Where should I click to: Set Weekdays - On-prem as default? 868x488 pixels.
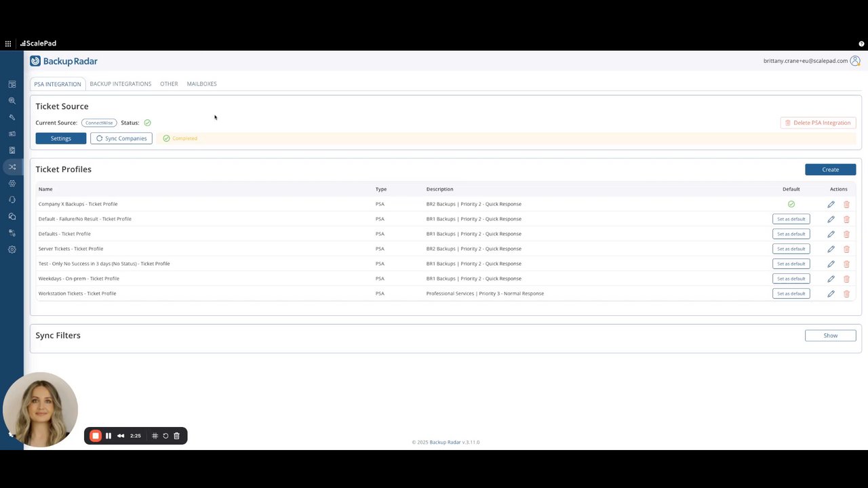tap(791, 279)
